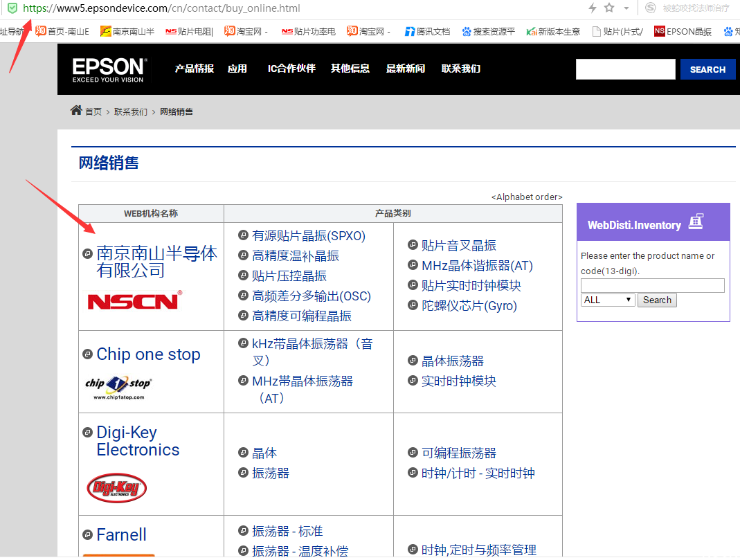
Task: Open the 南京南山半导体有限公司 link
Action: (156, 262)
